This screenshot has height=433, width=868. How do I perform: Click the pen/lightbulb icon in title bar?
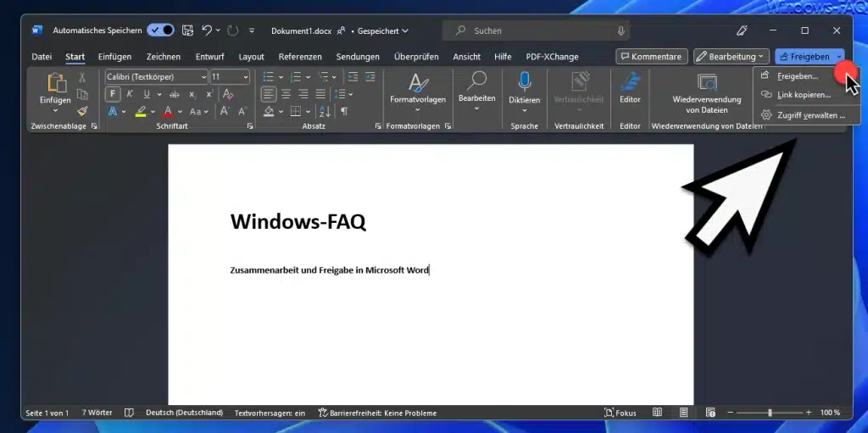click(x=742, y=31)
